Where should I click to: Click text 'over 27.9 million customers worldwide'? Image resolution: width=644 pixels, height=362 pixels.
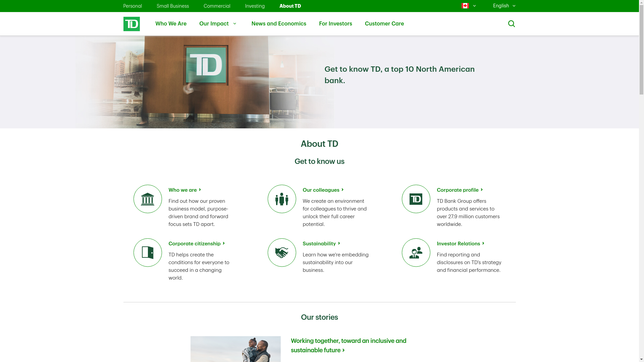click(468, 221)
